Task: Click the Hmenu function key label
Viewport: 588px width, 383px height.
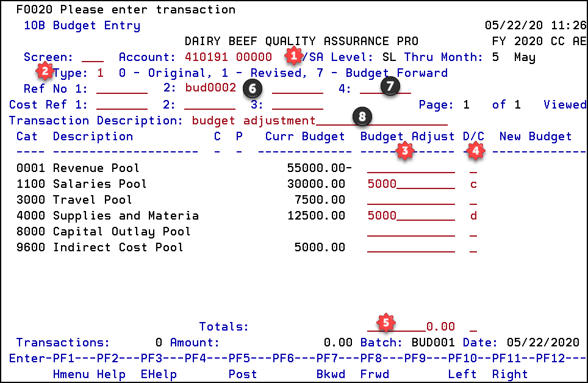Action: tap(71, 374)
